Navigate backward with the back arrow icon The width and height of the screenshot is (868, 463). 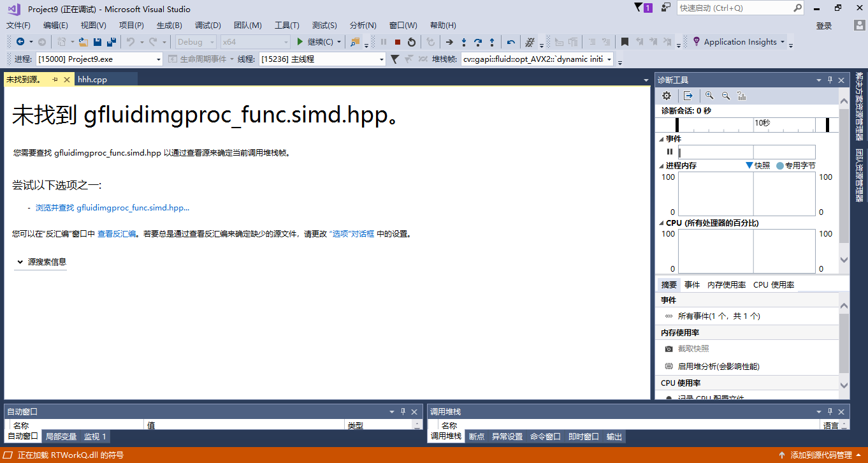(20, 42)
